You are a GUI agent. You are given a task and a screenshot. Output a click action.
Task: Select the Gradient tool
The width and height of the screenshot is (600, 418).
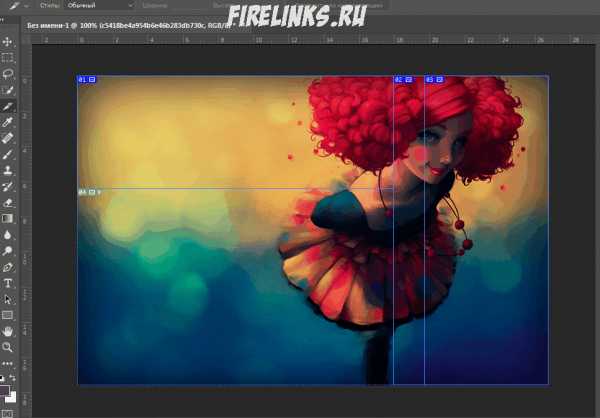pos(7,219)
